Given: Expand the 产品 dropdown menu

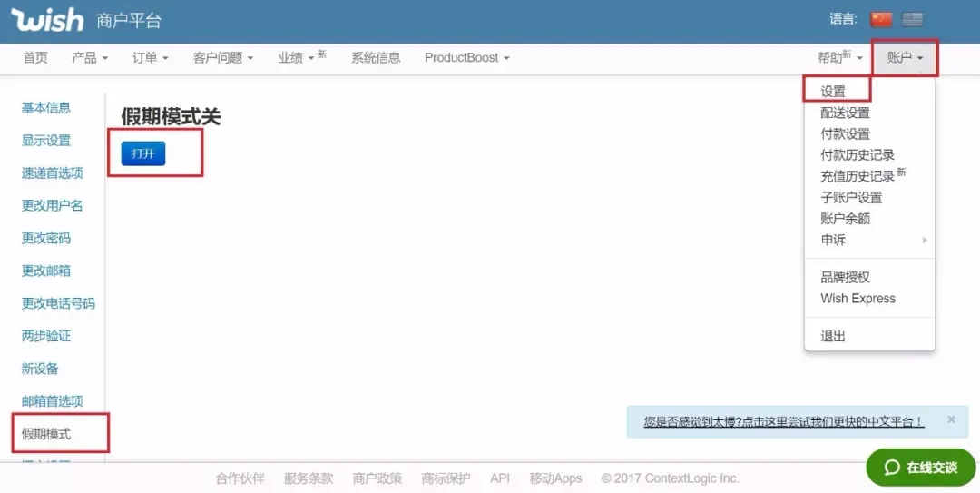Looking at the screenshot, I should coord(90,57).
